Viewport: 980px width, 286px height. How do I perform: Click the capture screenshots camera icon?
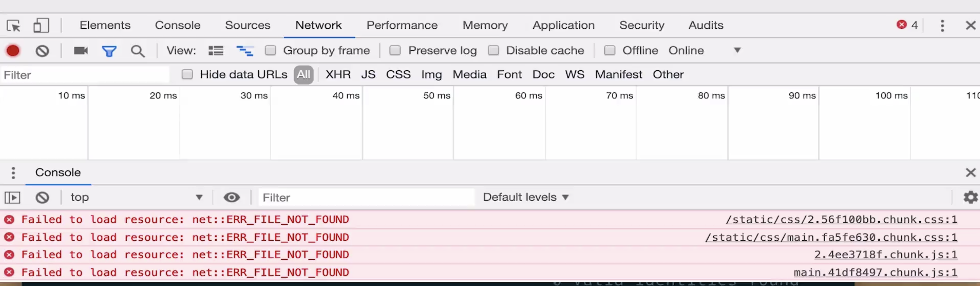click(x=81, y=51)
